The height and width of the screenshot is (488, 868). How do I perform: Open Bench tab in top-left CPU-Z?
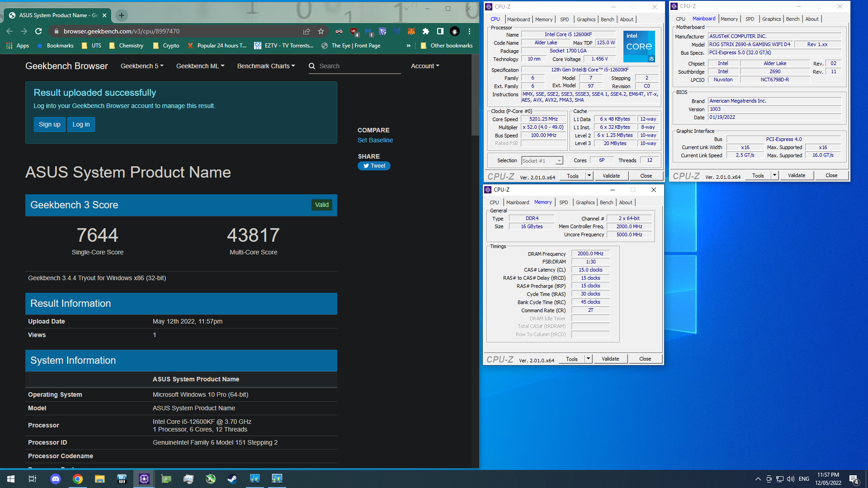click(607, 19)
